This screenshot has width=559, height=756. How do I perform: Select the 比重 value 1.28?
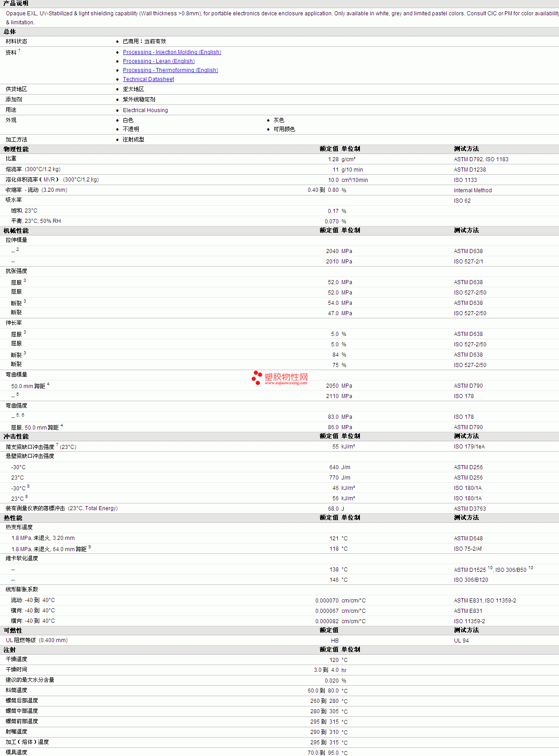tap(333, 159)
